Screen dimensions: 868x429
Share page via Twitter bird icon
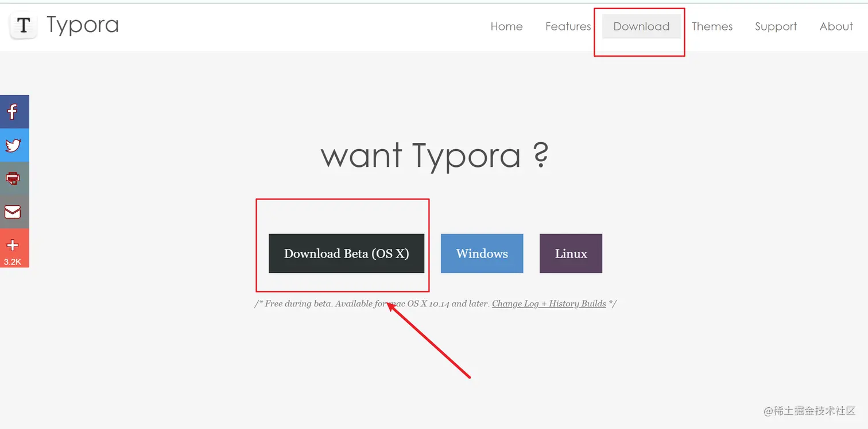pyautogui.click(x=14, y=145)
